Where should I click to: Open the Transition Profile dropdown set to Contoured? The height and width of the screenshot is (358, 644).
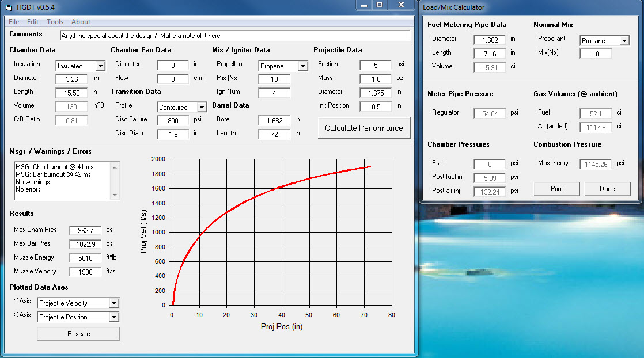click(x=201, y=108)
